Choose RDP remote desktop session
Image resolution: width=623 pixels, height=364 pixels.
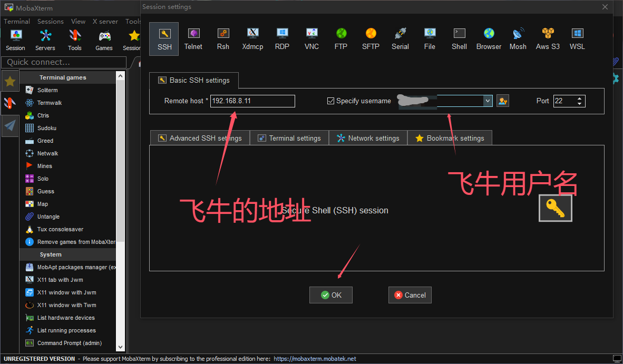282,39
